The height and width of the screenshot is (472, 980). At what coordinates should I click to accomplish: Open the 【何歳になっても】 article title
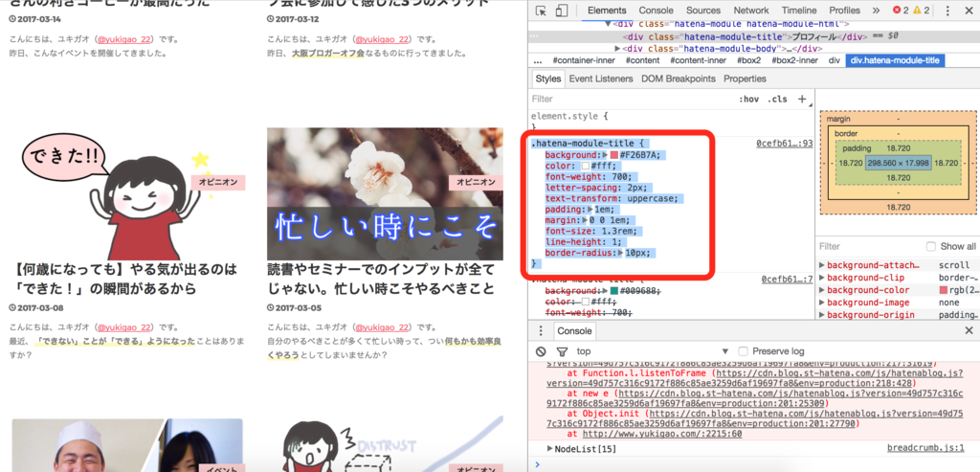click(124, 280)
